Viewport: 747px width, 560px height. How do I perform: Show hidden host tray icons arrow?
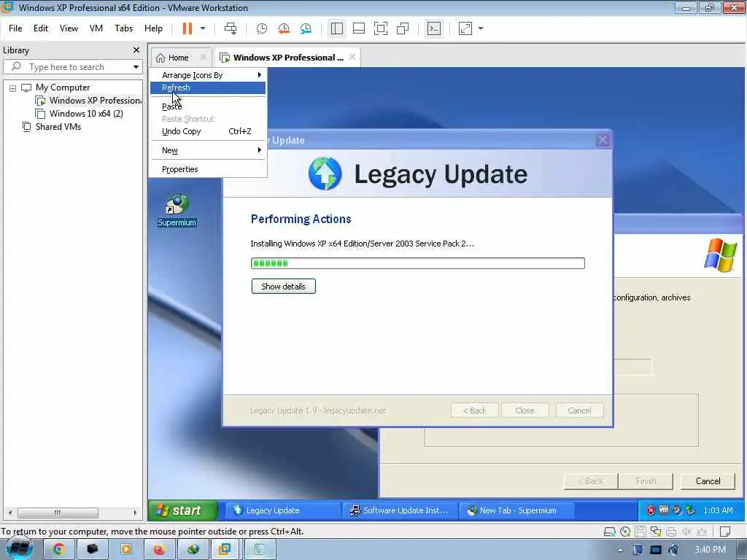click(x=620, y=550)
